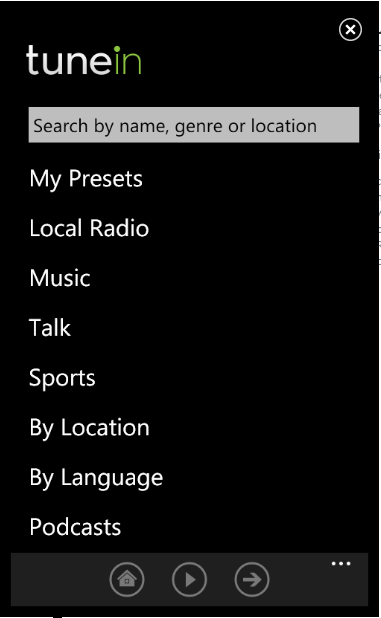Click the home icon in the bottom bar
The image size is (381, 618).
tap(126, 579)
